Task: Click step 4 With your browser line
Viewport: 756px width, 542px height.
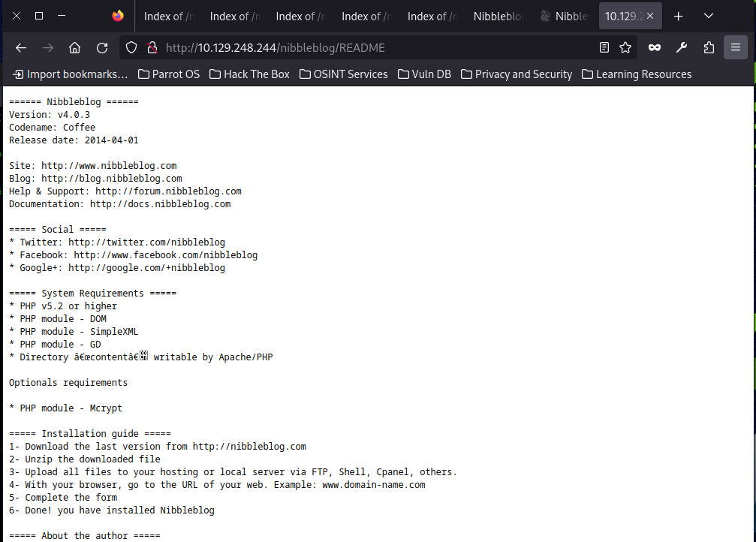Action: [217, 485]
